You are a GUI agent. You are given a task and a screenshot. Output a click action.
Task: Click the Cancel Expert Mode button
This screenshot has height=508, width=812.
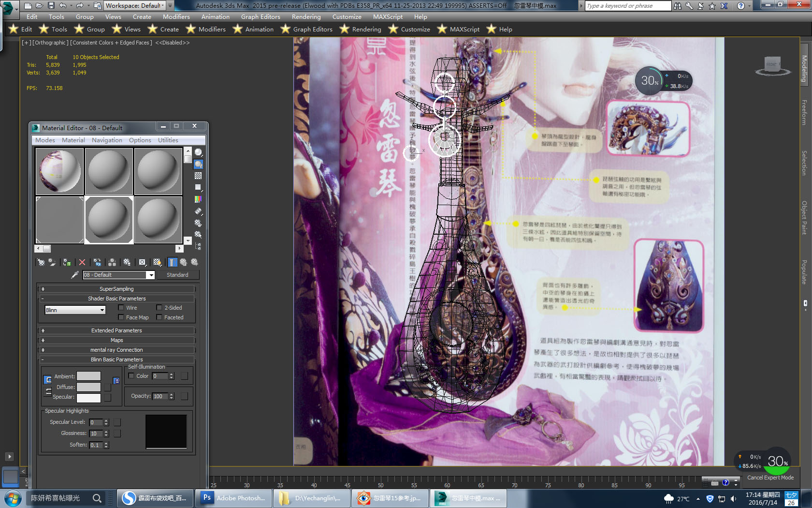[x=770, y=478]
